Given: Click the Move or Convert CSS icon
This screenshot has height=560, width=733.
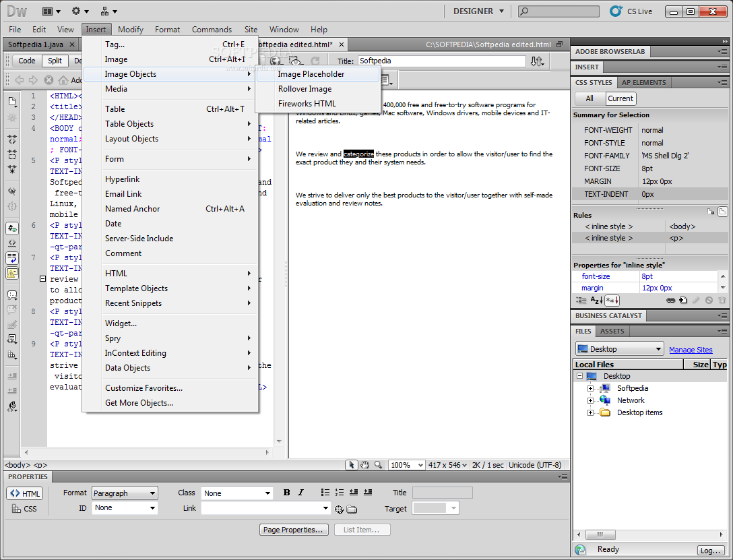Looking at the screenshot, I should (12, 354).
